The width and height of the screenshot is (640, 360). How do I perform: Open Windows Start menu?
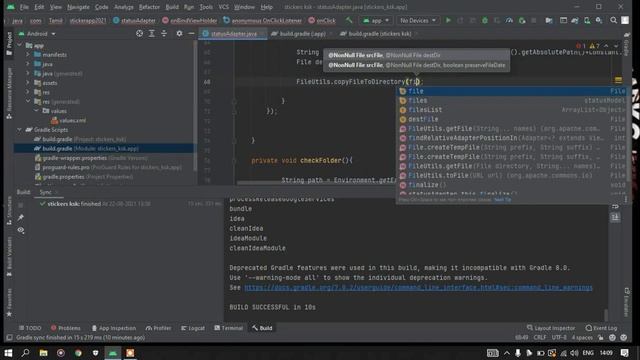8,353
